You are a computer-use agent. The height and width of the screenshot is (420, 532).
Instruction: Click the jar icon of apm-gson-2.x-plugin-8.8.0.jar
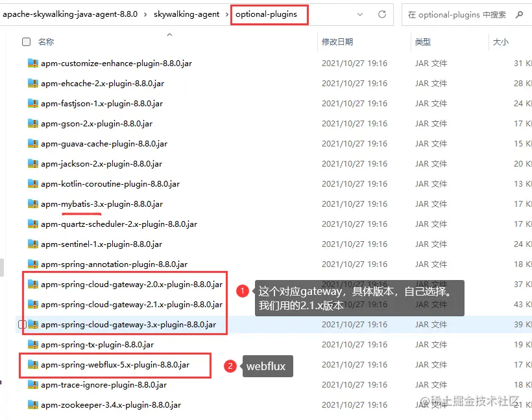(x=33, y=123)
